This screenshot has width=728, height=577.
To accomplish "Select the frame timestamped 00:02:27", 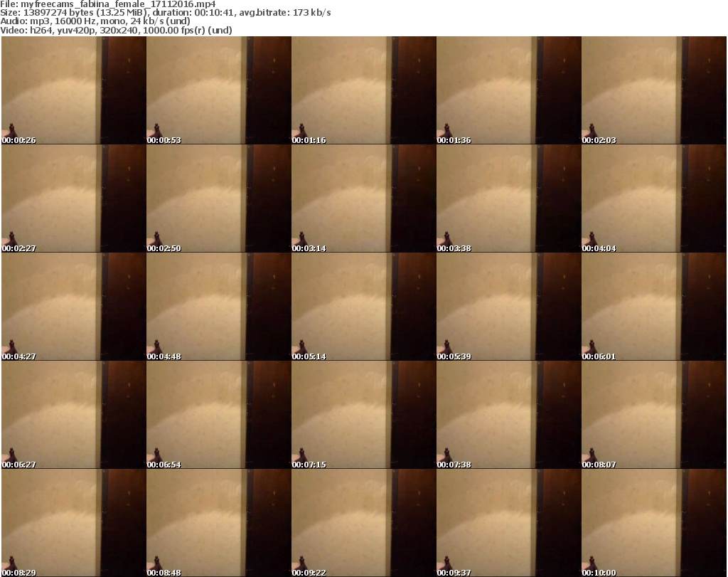I will tap(74, 198).
